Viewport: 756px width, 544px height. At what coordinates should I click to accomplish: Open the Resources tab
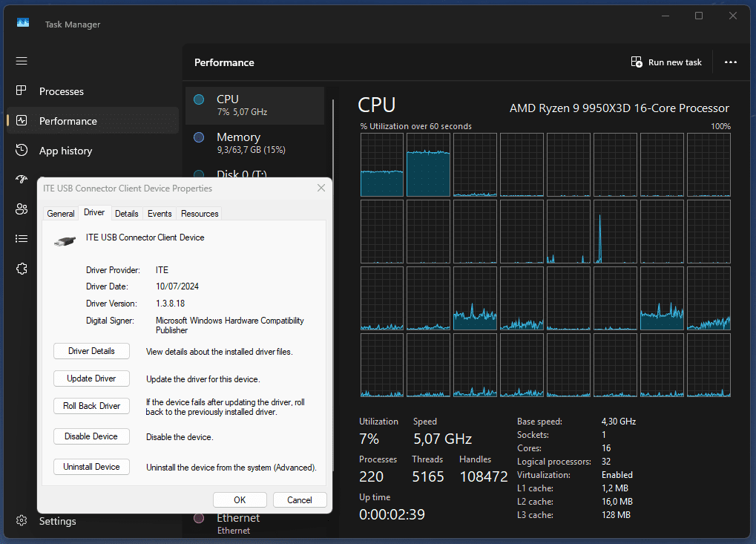(200, 214)
